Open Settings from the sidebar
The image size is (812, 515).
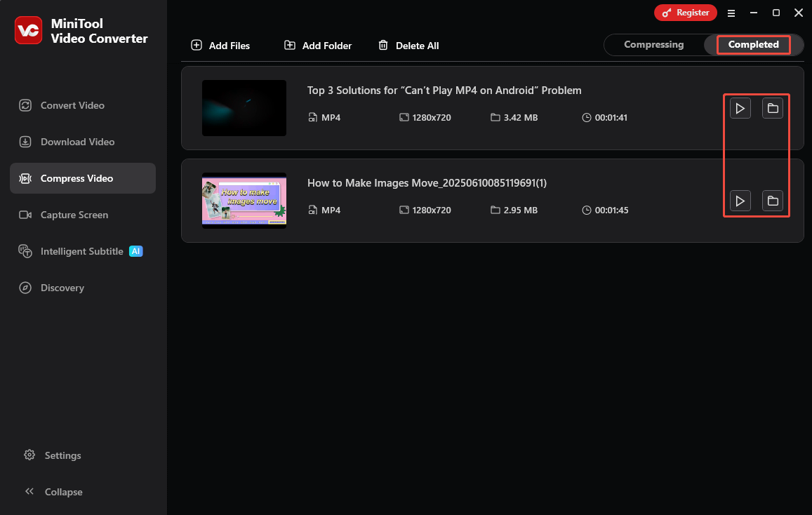point(62,455)
